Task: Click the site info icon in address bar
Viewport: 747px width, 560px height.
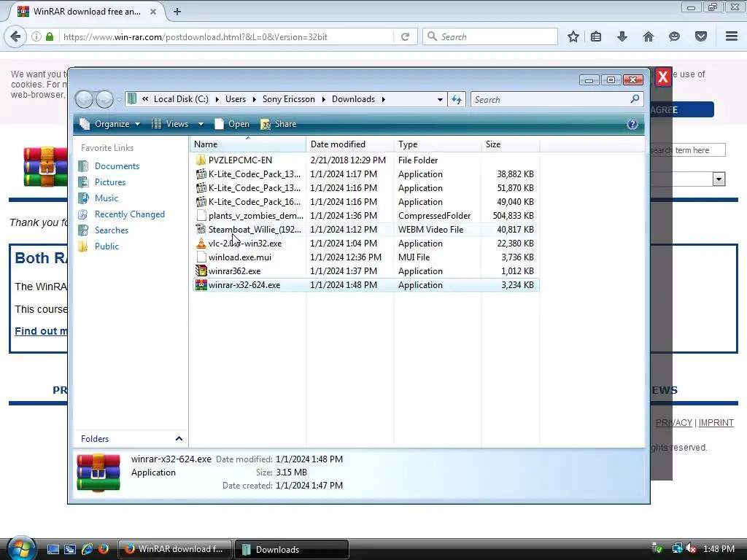Action: (36, 36)
